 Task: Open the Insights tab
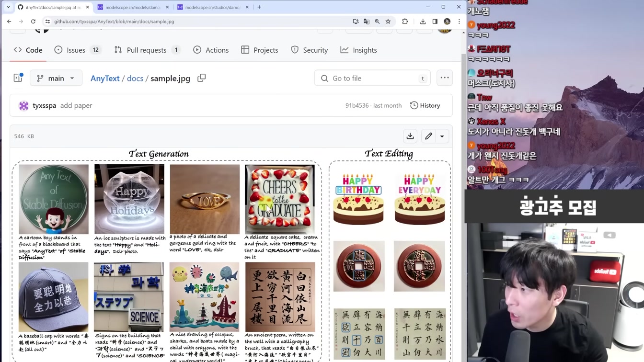(x=359, y=50)
